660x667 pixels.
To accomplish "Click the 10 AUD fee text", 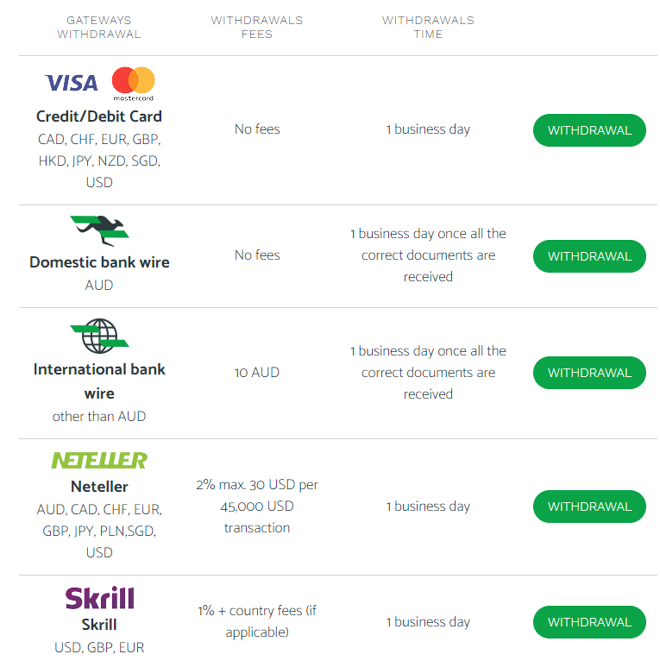I will click(257, 372).
